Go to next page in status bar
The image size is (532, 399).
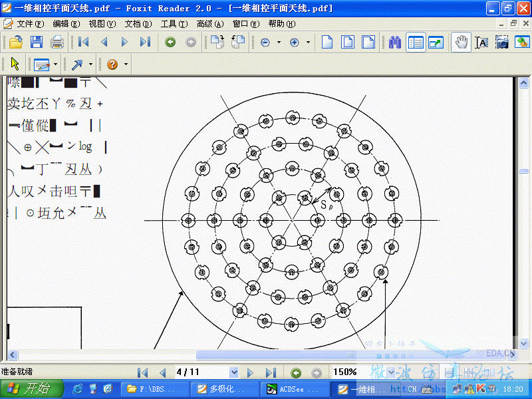(250, 372)
